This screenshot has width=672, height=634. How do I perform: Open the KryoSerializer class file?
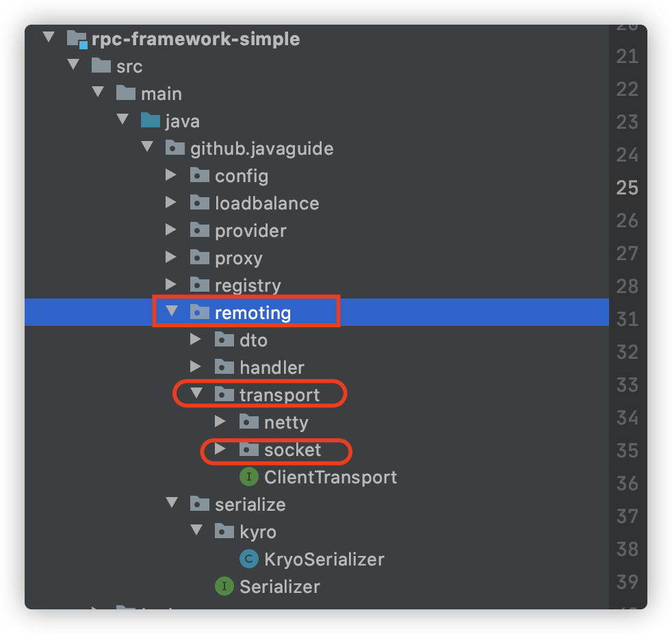click(324, 559)
